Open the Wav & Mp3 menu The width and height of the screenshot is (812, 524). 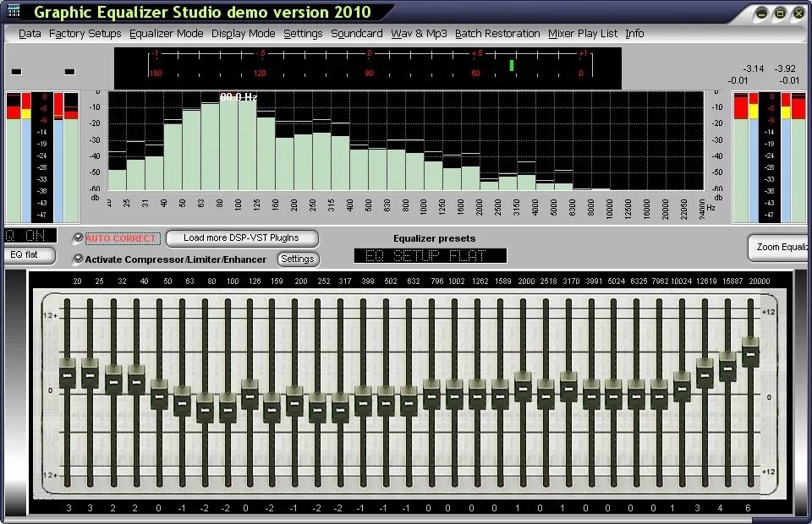pos(419,34)
